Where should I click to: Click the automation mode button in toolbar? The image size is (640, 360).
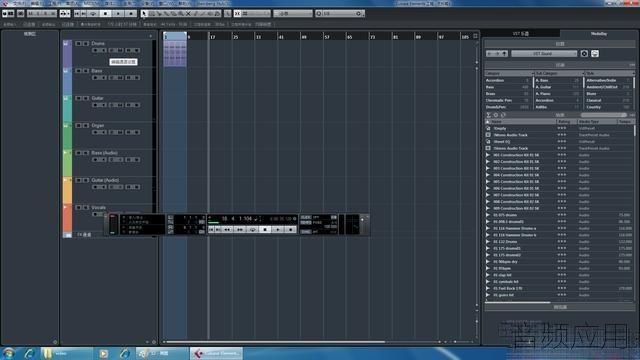[x=65, y=13]
